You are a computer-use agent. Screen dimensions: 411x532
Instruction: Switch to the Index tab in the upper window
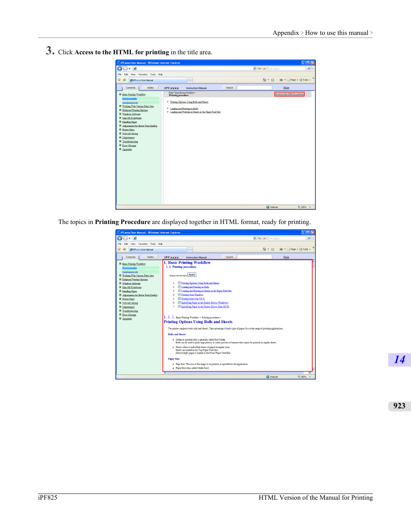click(150, 87)
